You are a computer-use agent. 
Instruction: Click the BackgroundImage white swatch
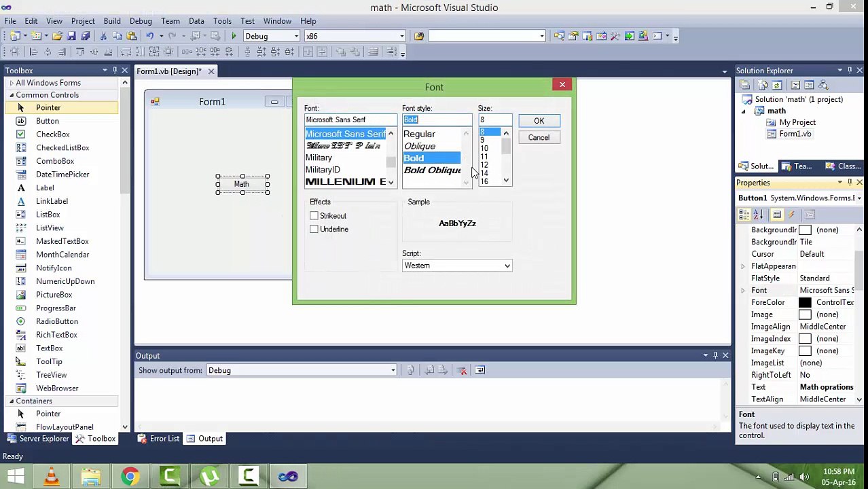coord(805,230)
